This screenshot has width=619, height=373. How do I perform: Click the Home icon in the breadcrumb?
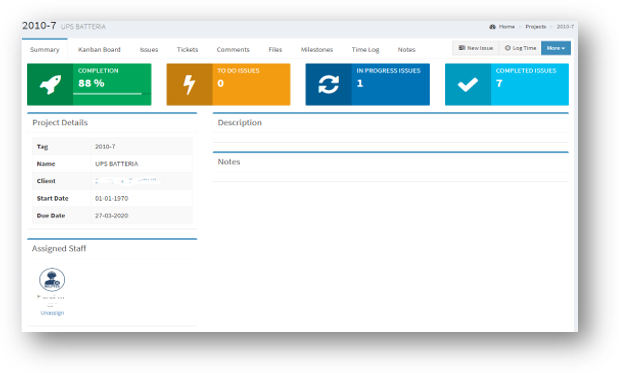tap(492, 27)
